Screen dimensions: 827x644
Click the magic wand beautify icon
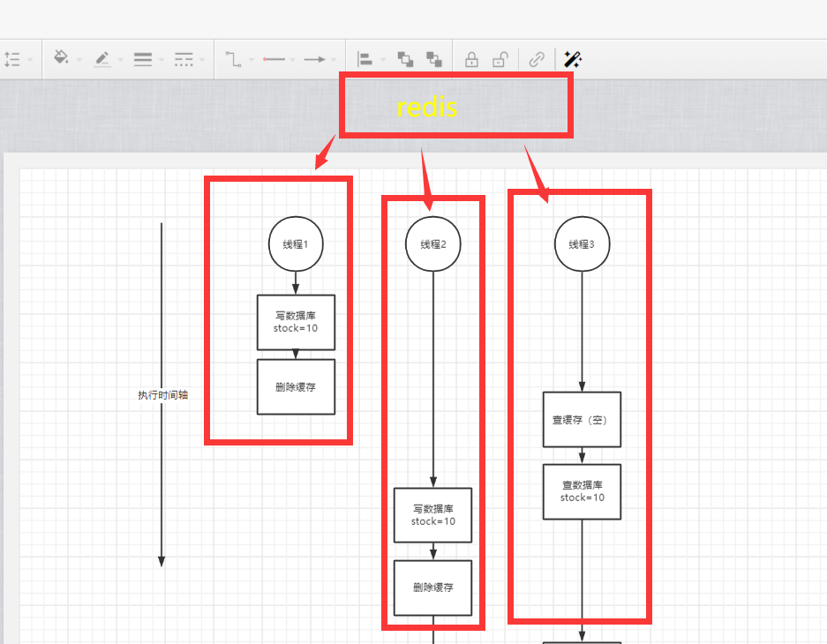(x=572, y=59)
